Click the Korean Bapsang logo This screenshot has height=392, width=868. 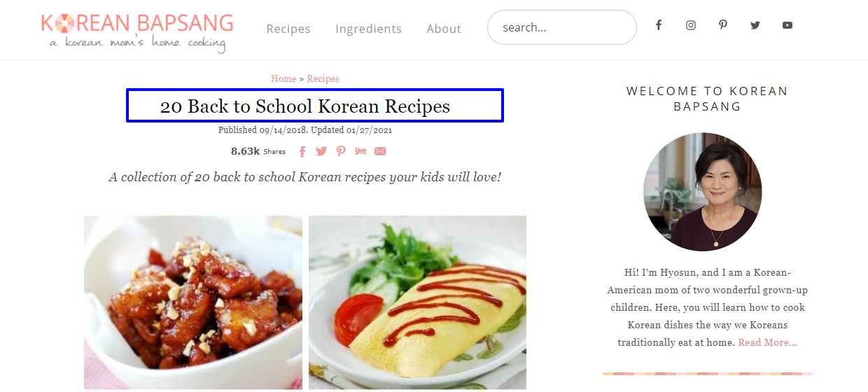click(x=137, y=31)
